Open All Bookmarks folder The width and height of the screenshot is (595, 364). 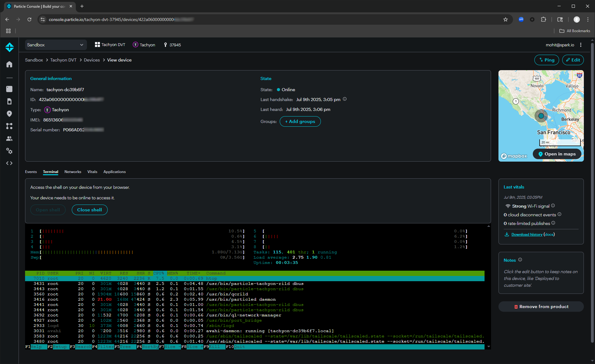tap(575, 31)
